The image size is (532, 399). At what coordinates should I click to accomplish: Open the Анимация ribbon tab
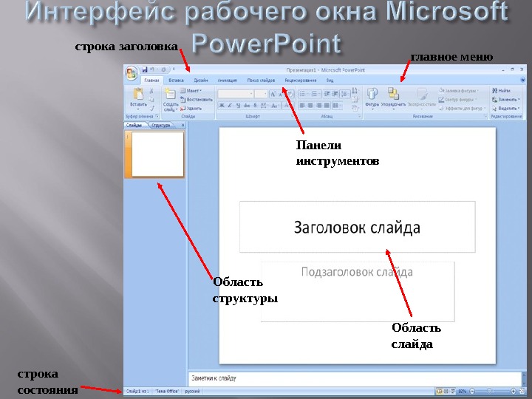pos(227,81)
